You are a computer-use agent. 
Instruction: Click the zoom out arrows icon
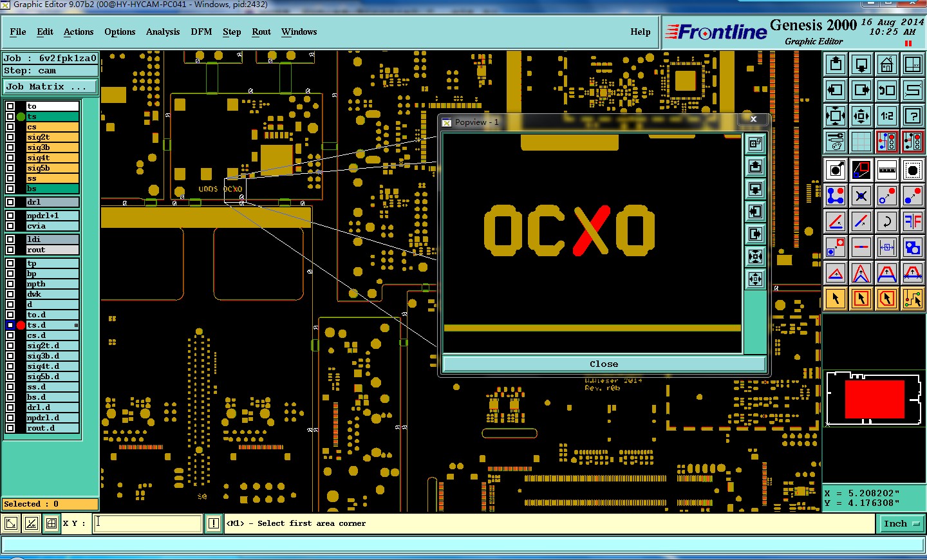861,115
